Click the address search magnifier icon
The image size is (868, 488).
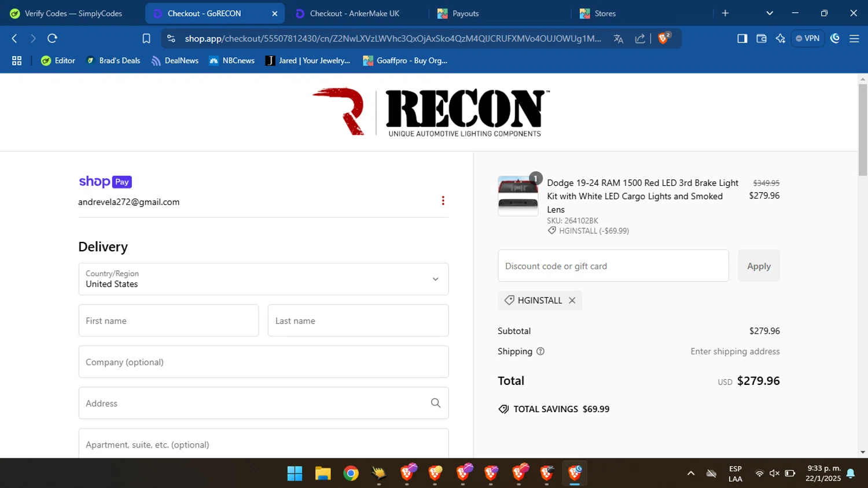[x=436, y=403]
